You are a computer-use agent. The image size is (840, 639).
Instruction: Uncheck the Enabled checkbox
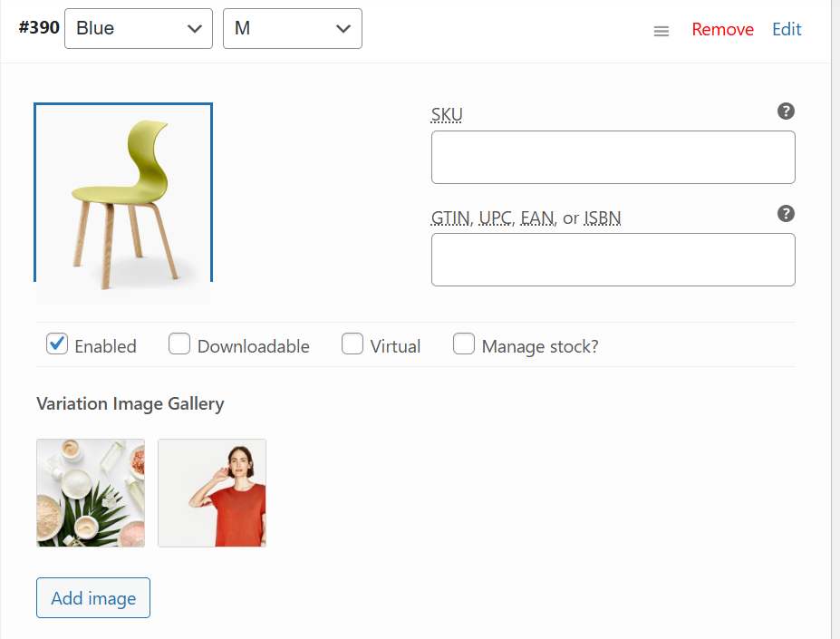coord(57,344)
